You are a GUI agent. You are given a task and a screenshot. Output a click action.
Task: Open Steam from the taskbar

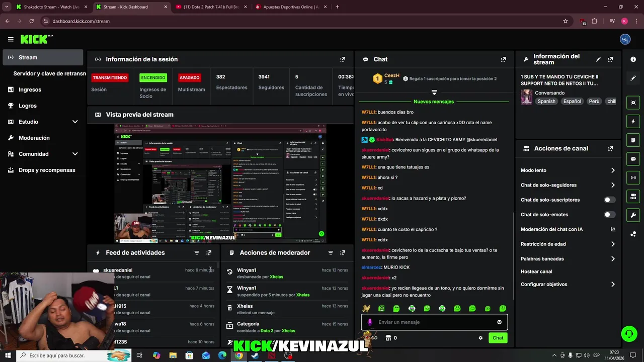(255, 355)
